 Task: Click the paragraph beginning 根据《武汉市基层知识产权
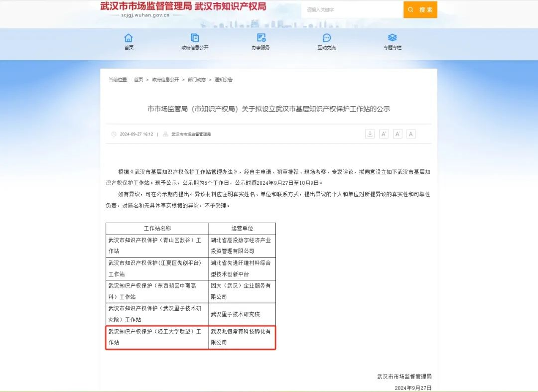pos(268,177)
